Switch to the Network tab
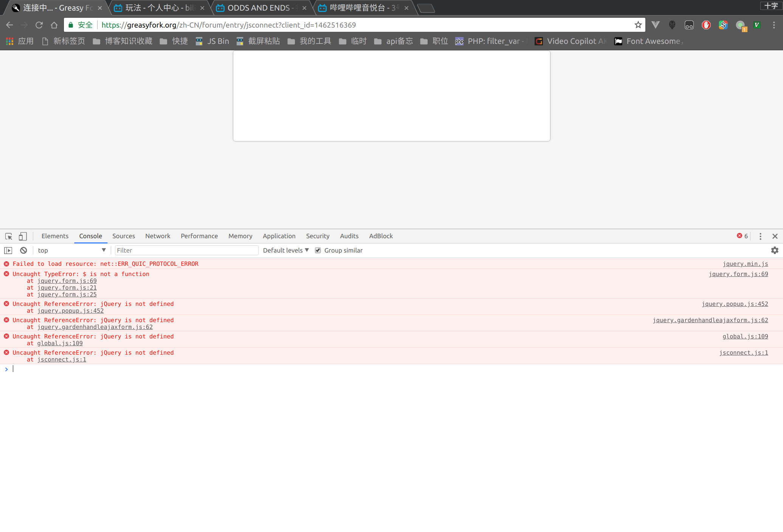Viewport: 783px width, 532px height. coord(158,236)
